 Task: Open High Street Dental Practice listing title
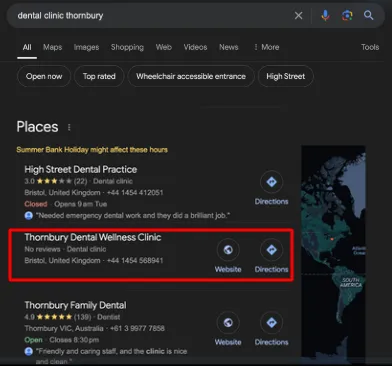[x=81, y=169]
